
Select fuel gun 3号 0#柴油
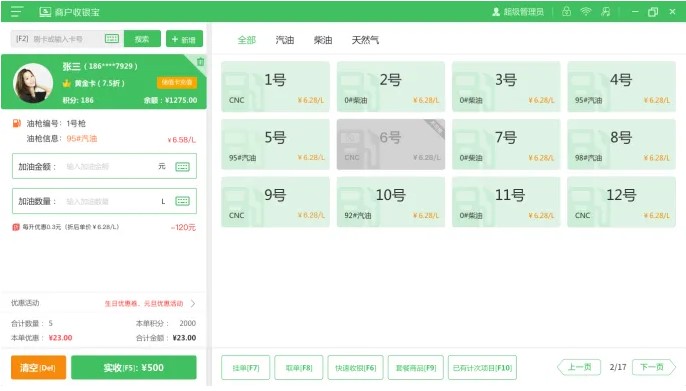(x=506, y=87)
